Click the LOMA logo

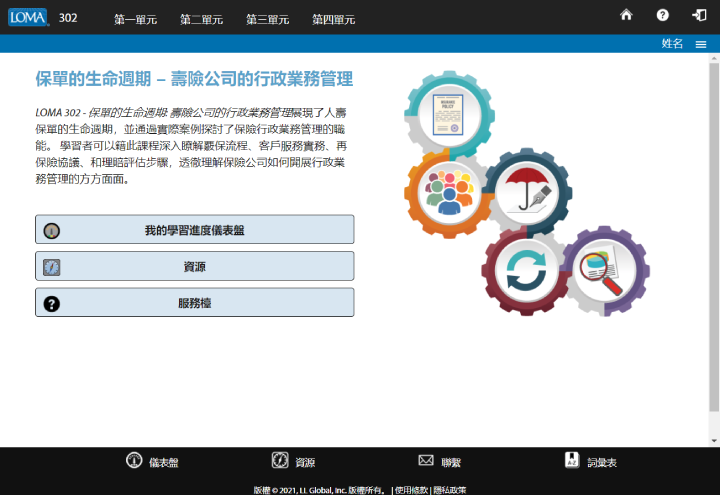click(x=28, y=17)
